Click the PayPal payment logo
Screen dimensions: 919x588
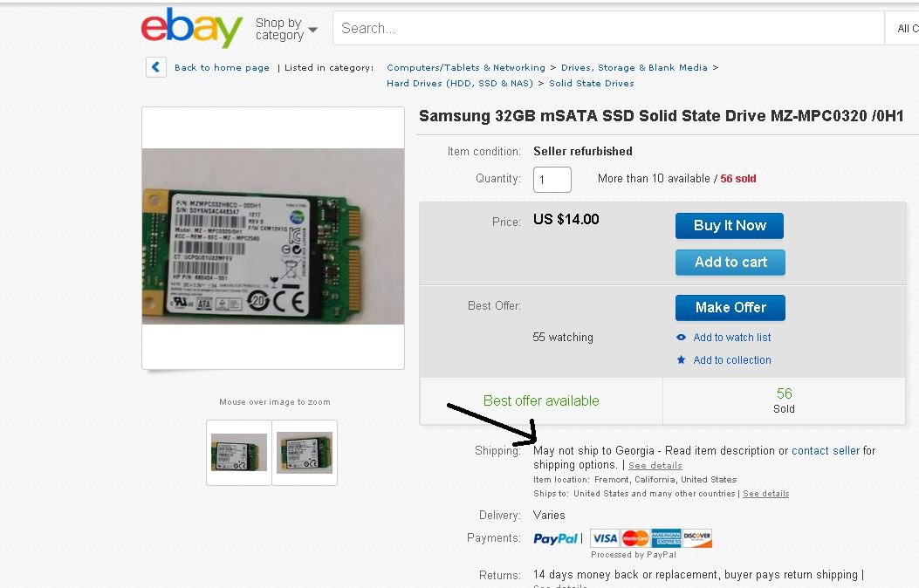click(x=556, y=539)
